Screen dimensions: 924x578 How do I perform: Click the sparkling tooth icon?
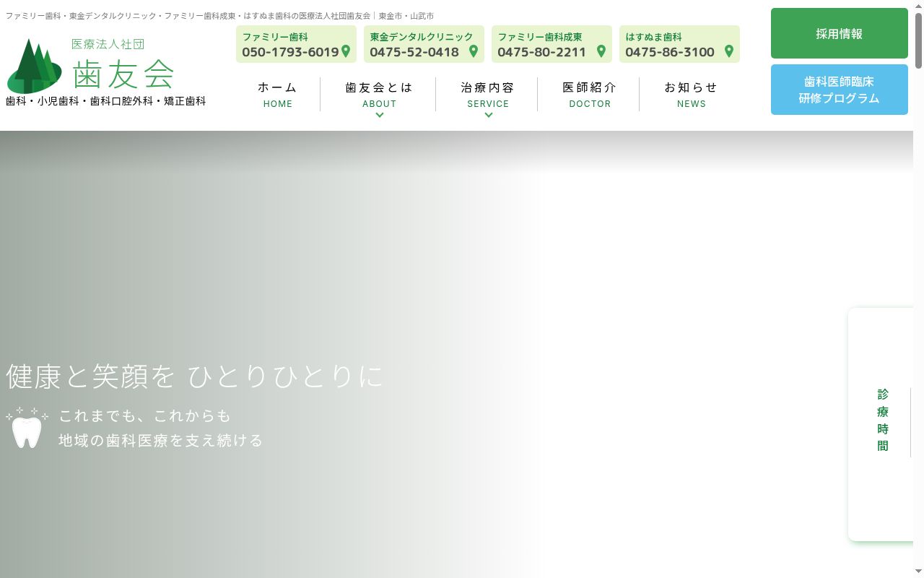(27, 427)
